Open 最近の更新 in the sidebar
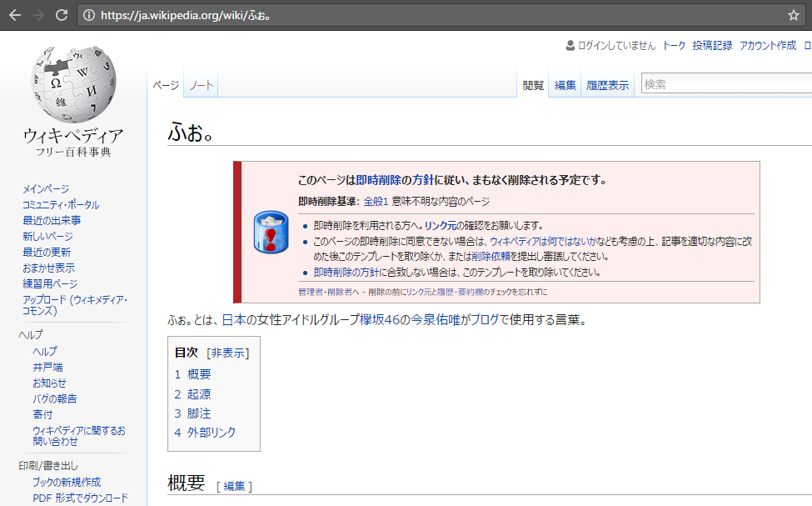The height and width of the screenshot is (506, 812). [47, 253]
